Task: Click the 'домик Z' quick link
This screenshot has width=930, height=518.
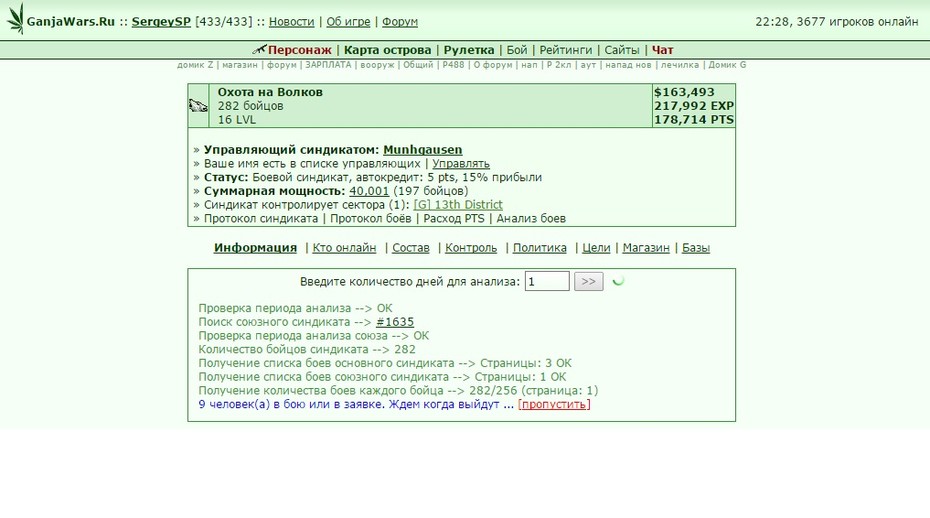Action: click(x=195, y=65)
